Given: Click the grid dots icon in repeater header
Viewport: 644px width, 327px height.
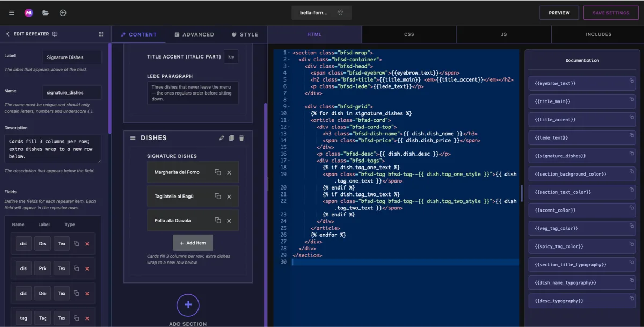Looking at the screenshot, I should click(101, 34).
